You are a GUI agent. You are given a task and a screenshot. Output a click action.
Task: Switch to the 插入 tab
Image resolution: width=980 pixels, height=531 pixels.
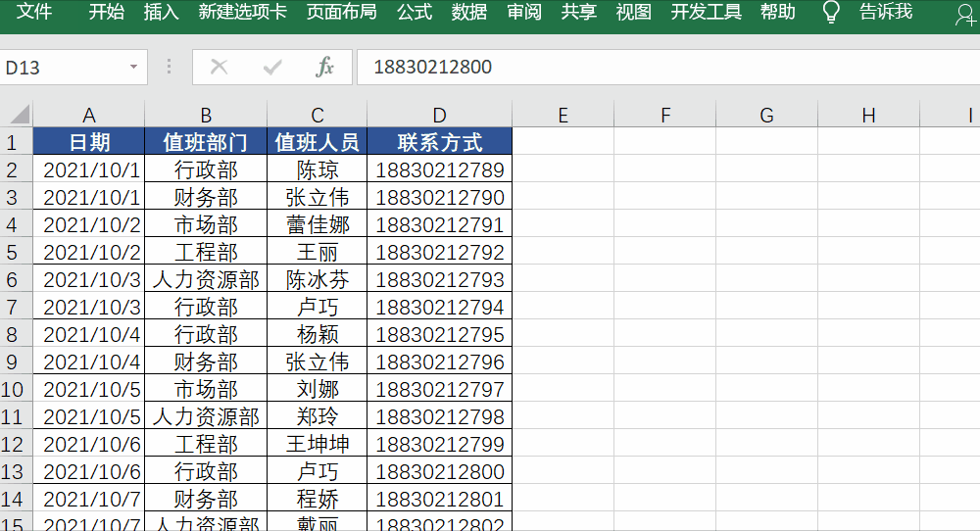pyautogui.click(x=162, y=12)
